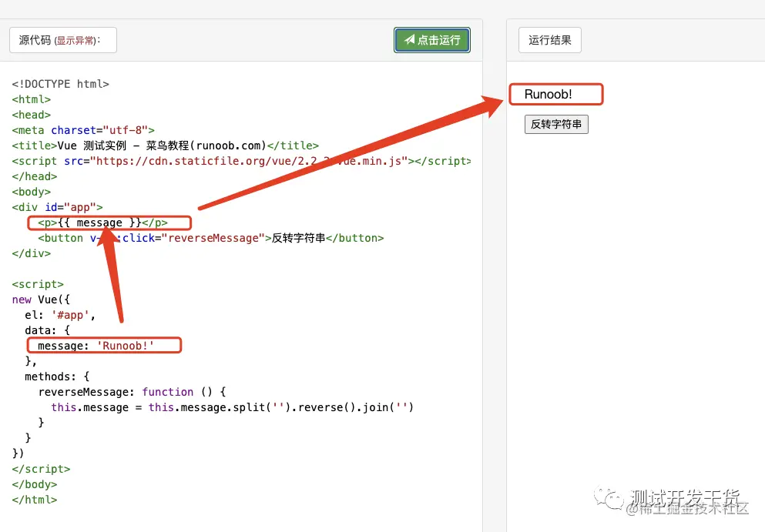Click the reverseMessage: function () line

coord(132,392)
